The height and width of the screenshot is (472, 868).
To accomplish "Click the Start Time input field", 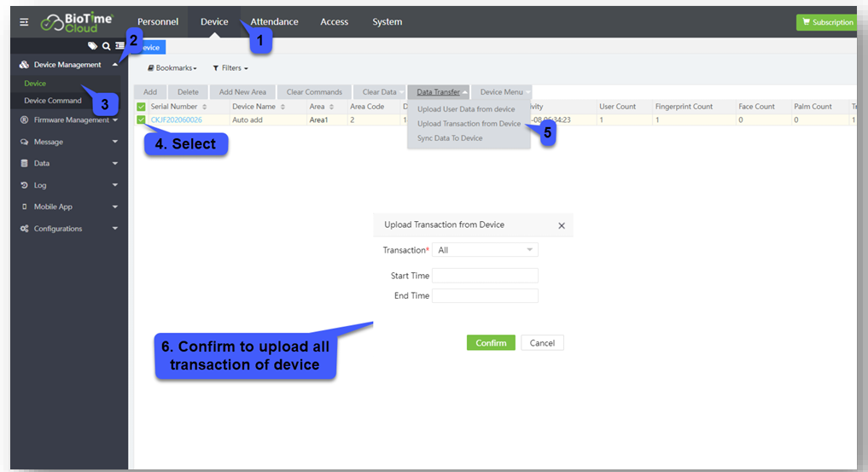I will pyautogui.click(x=485, y=276).
